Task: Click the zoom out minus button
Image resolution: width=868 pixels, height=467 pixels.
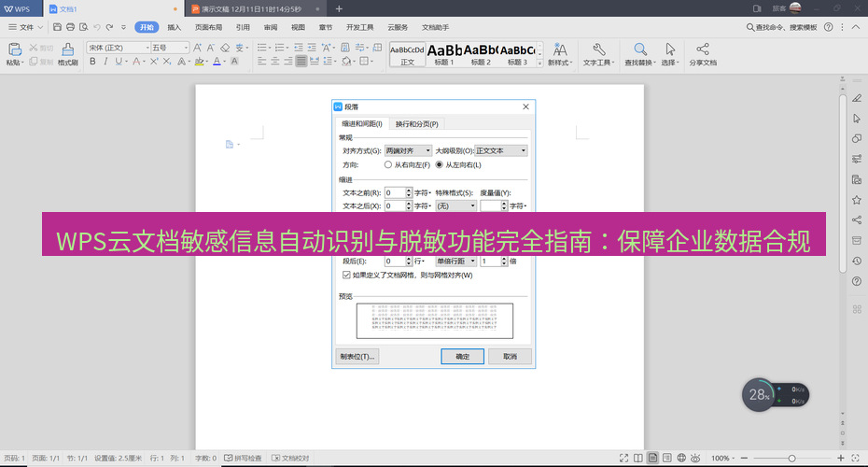Action: 744,459
